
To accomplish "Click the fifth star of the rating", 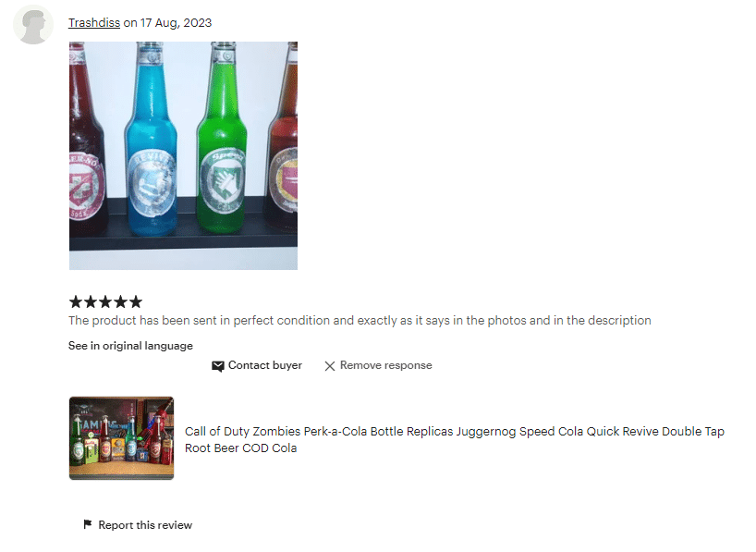I will (x=136, y=302).
